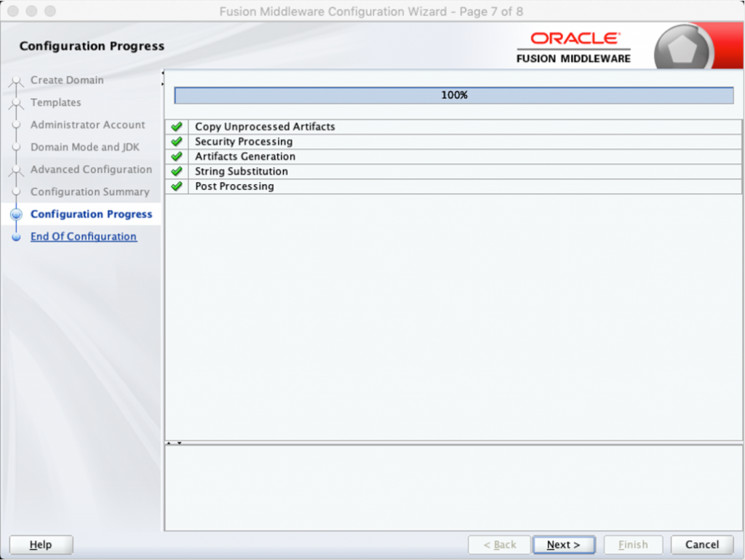Collapse the navigation pane via splitter arrows
Screen dimensions: 745x560
tap(162, 73)
